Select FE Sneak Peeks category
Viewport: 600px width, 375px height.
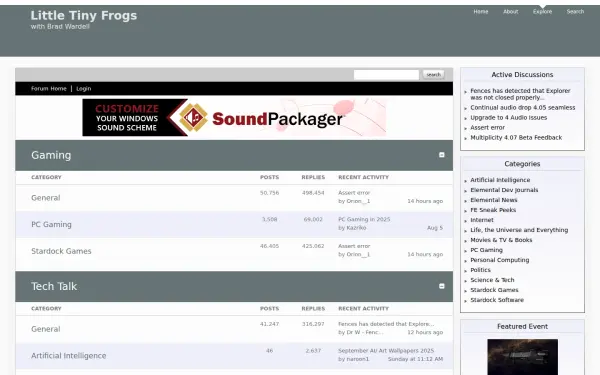click(493, 210)
